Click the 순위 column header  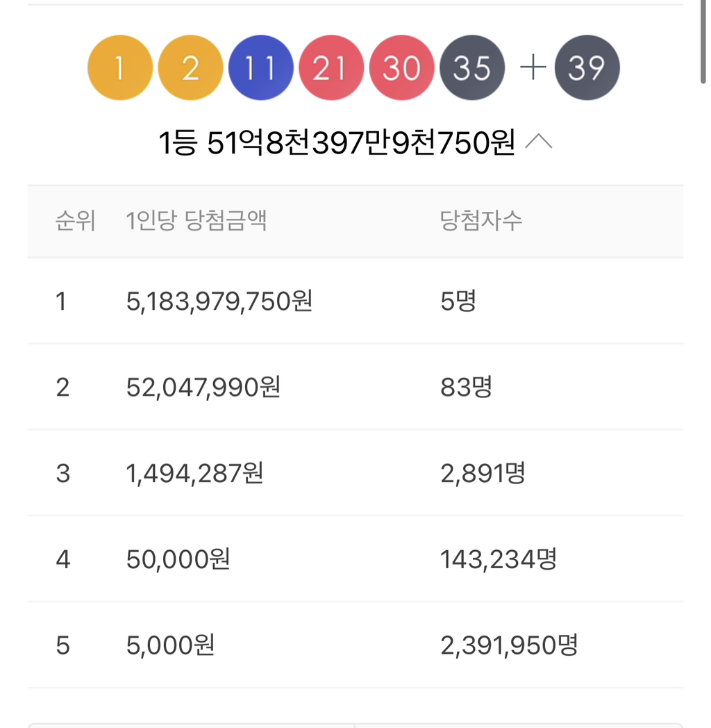(75, 222)
